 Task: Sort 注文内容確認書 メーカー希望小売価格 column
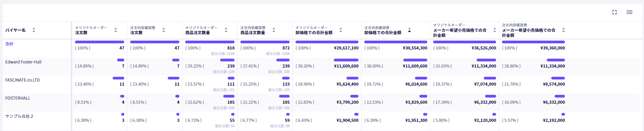[x=564, y=30]
